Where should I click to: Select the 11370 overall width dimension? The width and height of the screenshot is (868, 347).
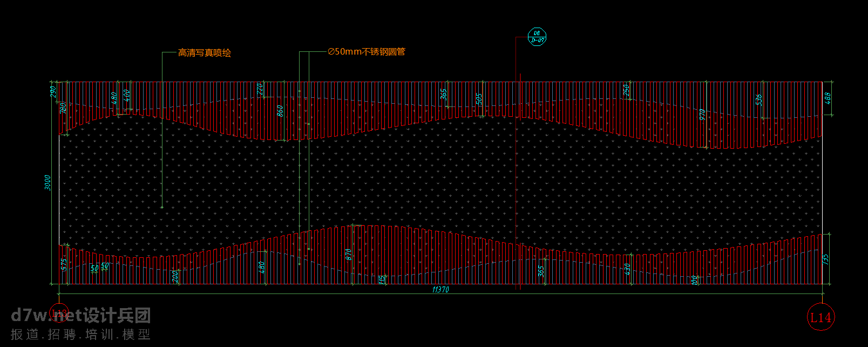(440, 290)
